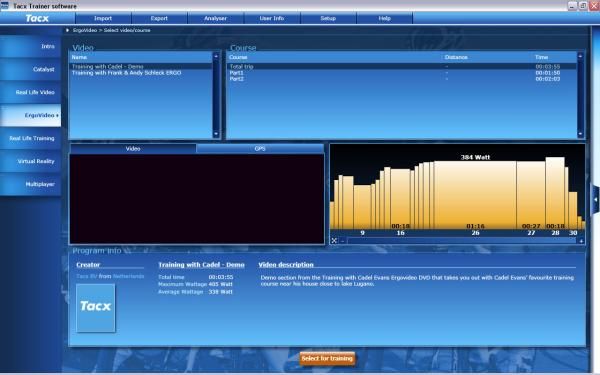Click the Distance column header
The image size is (600, 375).
tap(456, 57)
